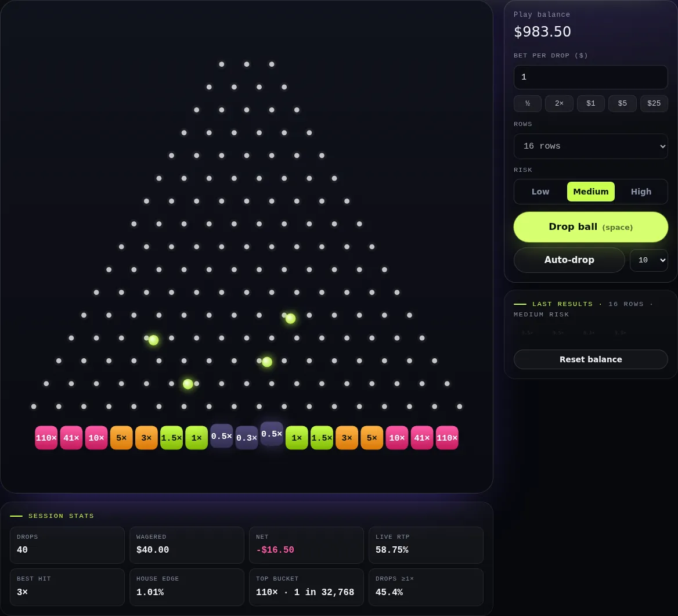Click the left-side green 1.5× bucket
The image size is (678, 616).
pos(172,438)
